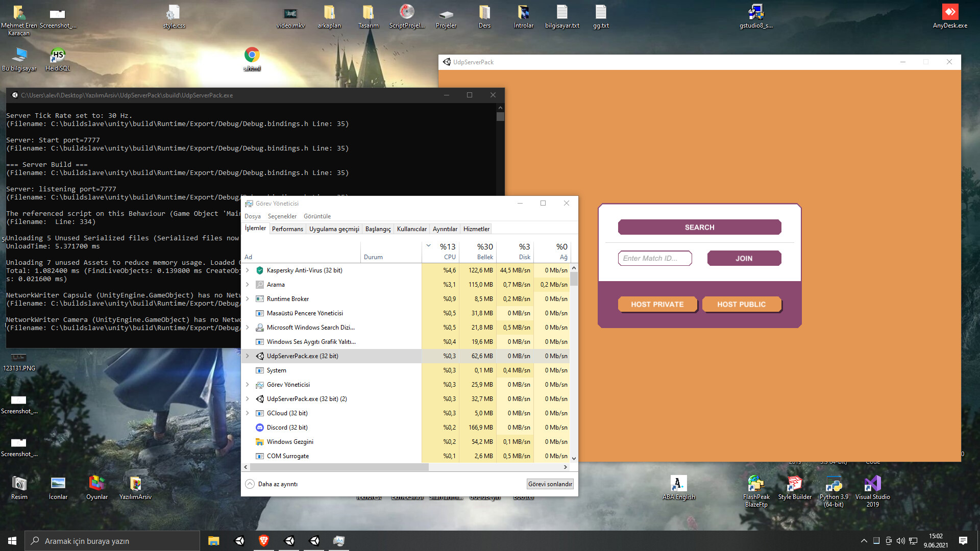980x551 pixels.
Task: Expand the Kaspersky Anti-Virus process group
Action: 248,270
